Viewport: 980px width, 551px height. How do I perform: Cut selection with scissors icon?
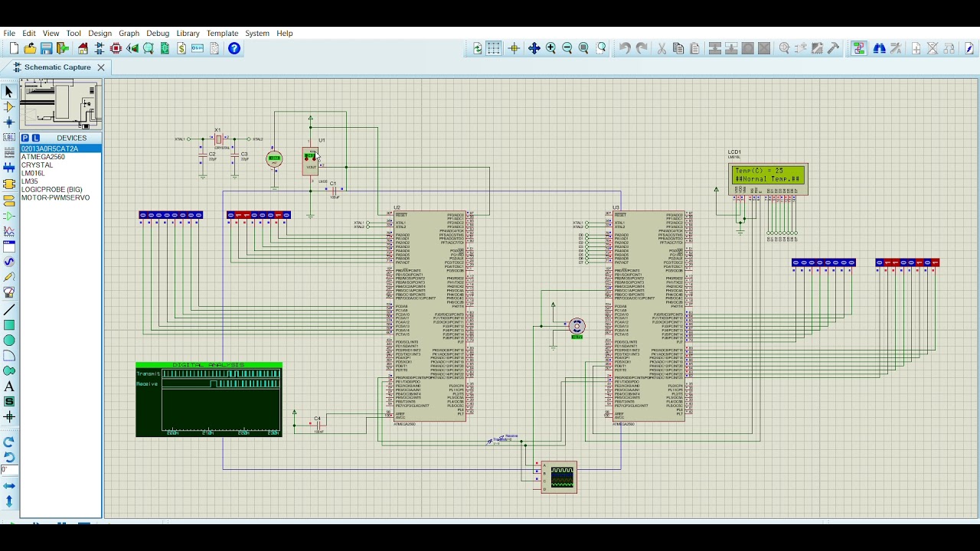pyautogui.click(x=661, y=48)
